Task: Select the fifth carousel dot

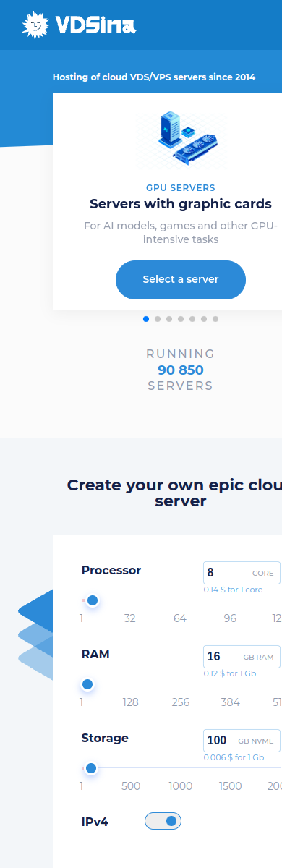Action: tap(192, 318)
